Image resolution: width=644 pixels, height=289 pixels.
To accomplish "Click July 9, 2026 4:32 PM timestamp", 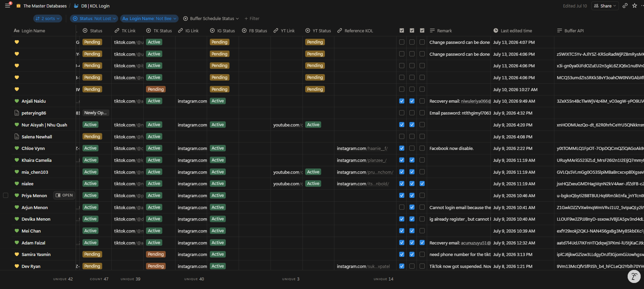I will coord(513,113).
